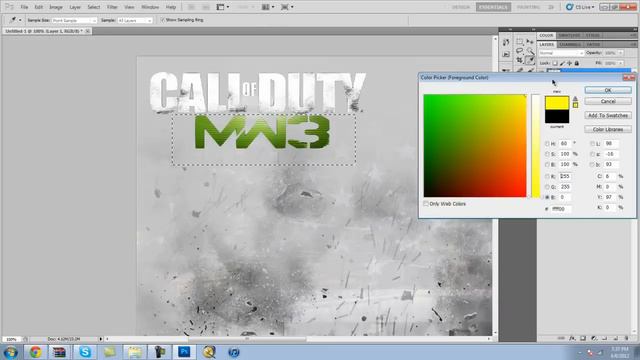The width and height of the screenshot is (640, 360).
Task: Open the View Extras dropdown
Action: 222,7
